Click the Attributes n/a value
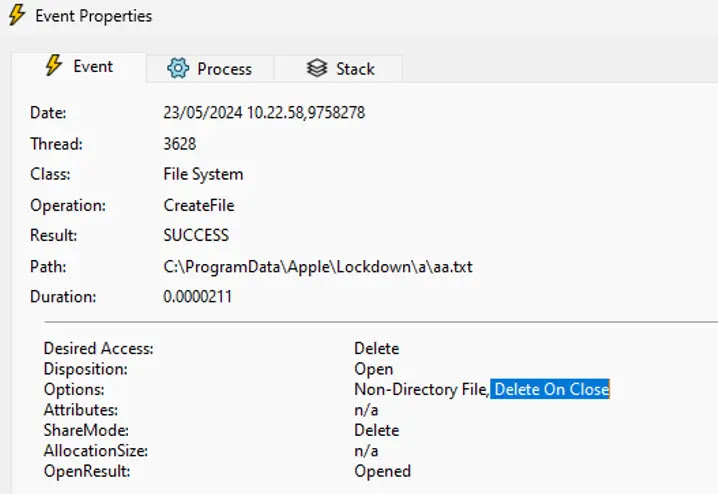Image resolution: width=718 pixels, height=494 pixels. point(366,410)
